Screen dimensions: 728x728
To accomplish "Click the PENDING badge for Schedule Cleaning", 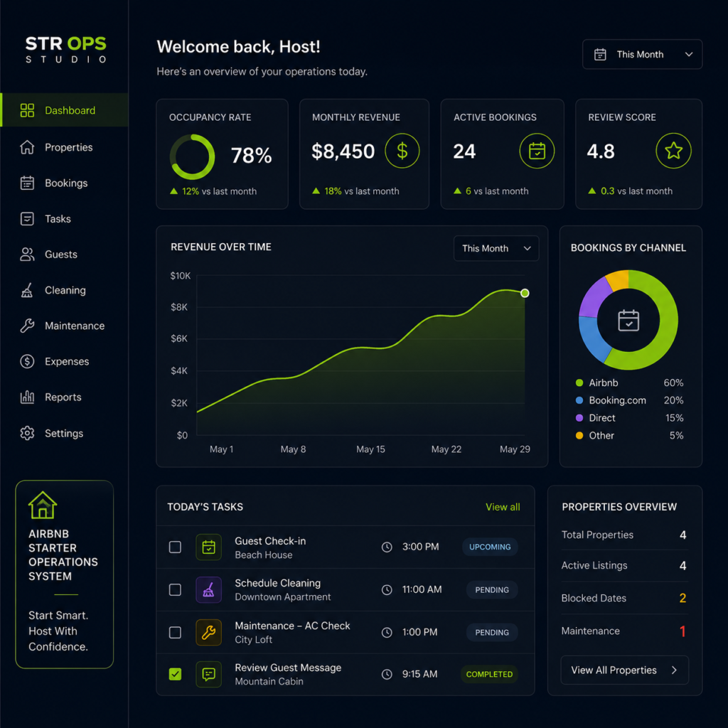I will (x=492, y=589).
